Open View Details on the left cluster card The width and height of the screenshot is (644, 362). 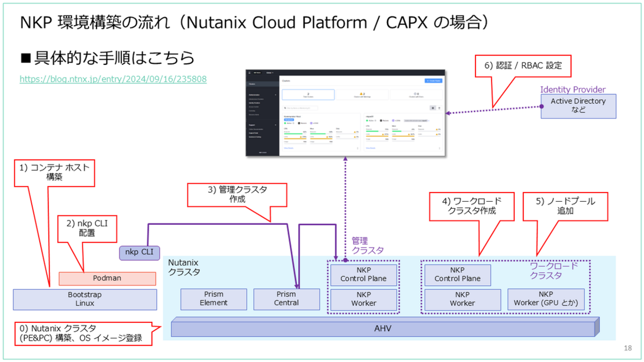click(x=288, y=148)
